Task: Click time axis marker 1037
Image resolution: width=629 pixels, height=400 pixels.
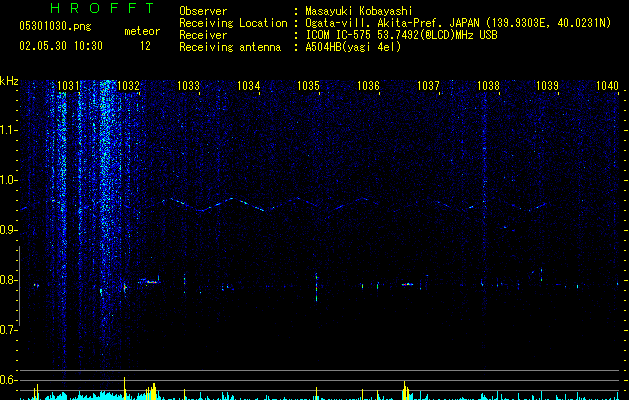Action: point(428,85)
